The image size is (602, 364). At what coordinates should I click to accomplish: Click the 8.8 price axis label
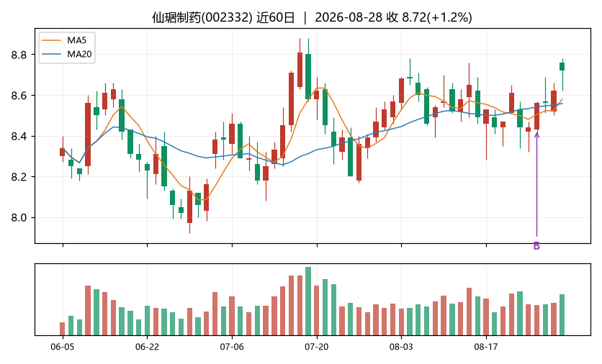19,55
